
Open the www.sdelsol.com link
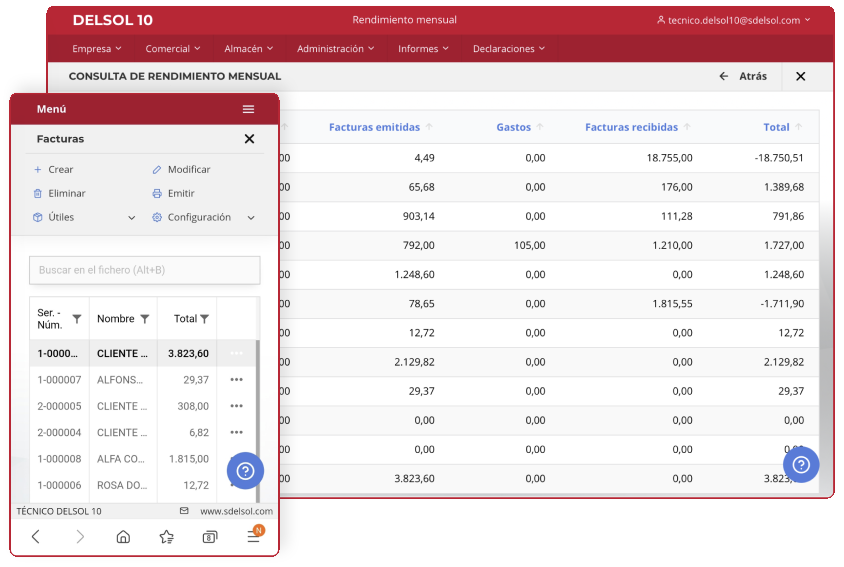tap(236, 511)
